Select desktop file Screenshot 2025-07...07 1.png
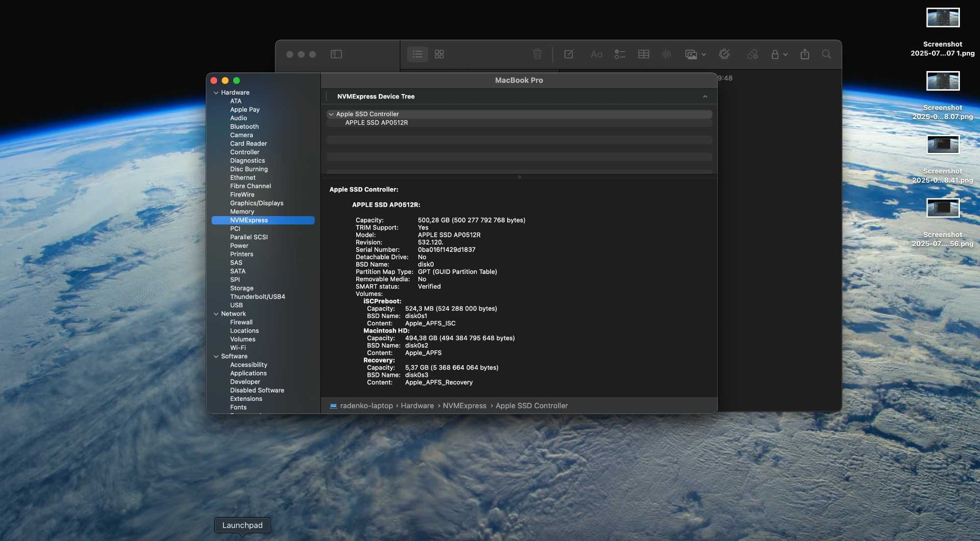The height and width of the screenshot is (541, 980). point(943,32)
